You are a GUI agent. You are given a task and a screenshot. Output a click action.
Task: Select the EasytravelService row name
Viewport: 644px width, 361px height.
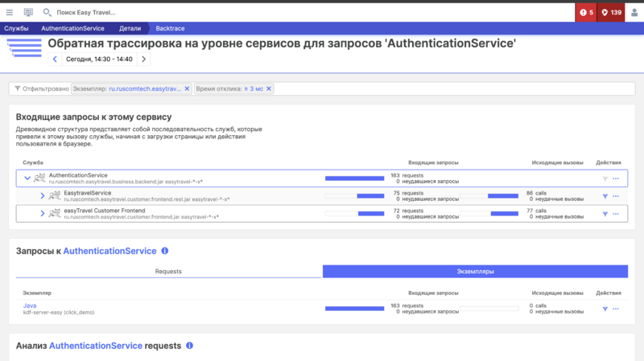(88, 193)
